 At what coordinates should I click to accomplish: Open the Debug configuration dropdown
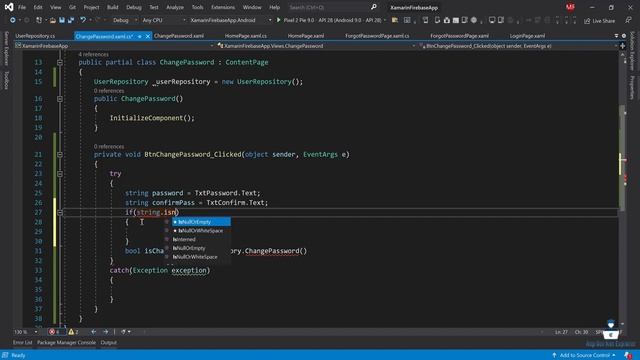[125, 20]
